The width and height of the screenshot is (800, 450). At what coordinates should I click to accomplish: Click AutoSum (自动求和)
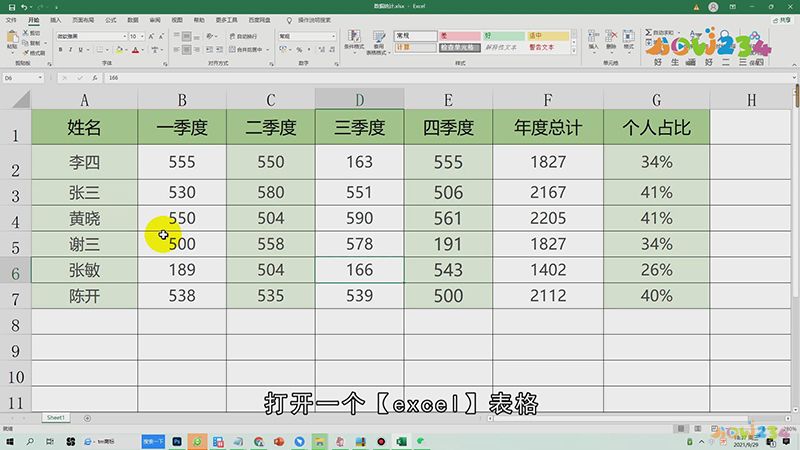660,32
